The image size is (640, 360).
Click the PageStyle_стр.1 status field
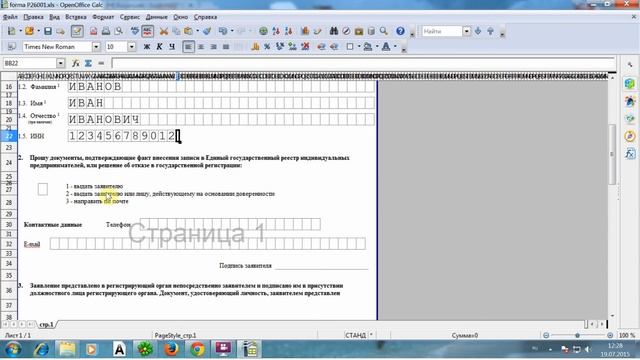click(175, 335)
